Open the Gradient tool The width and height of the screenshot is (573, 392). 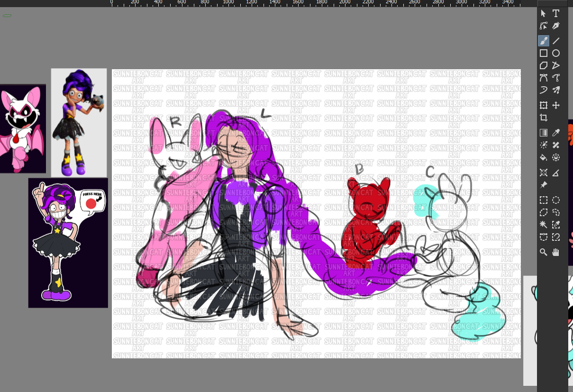click(x=544, y=133)
